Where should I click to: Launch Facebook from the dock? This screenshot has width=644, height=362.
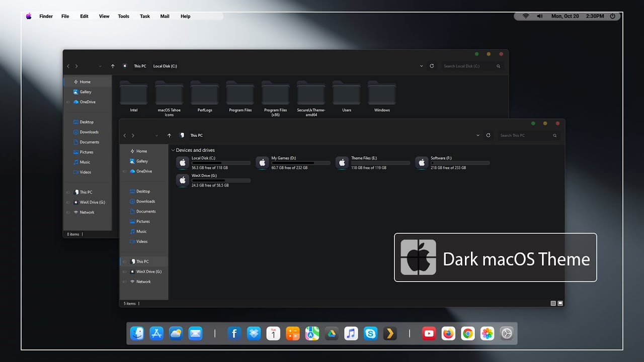pyautogui.click(x=234, y=333)
